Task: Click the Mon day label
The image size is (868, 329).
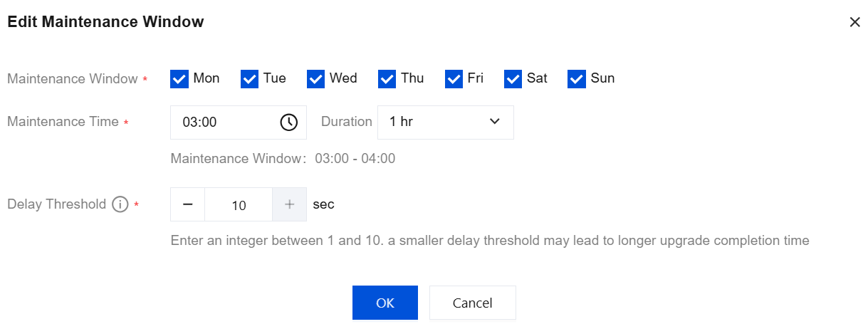Action: [x=206, y=78]
